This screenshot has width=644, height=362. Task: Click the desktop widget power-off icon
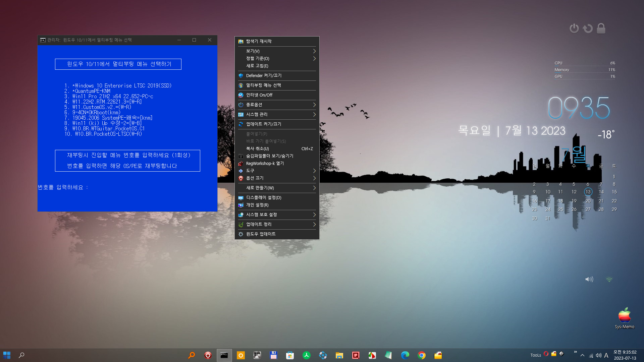pos(574,28)
